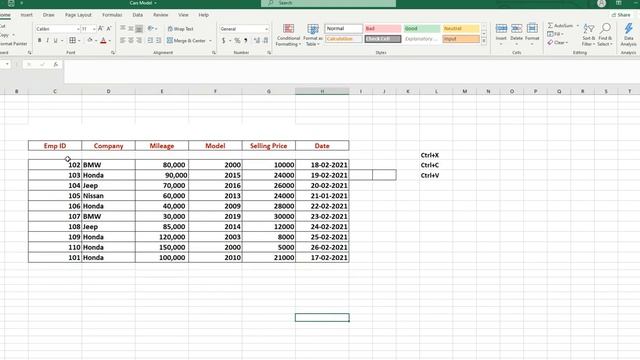Image resolution: width=640 pixels, height=360 pixels.
Task: Click inside the formula bar
Action: pos(351,72)
